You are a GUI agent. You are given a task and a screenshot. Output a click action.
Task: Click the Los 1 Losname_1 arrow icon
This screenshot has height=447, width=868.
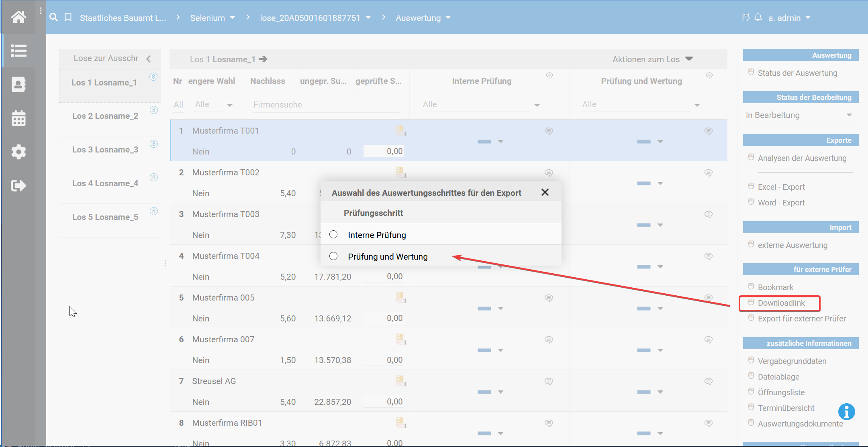click(x=263, y=59)
